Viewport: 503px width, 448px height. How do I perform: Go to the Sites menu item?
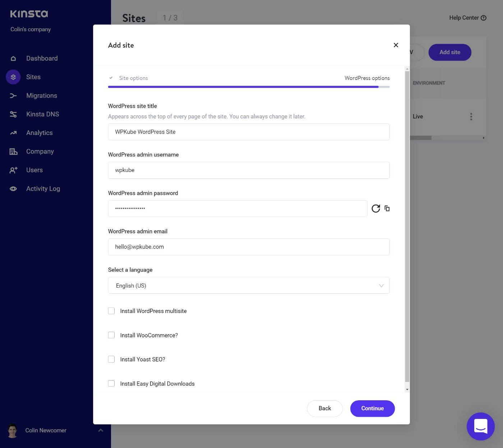click(x=33, y=77)
